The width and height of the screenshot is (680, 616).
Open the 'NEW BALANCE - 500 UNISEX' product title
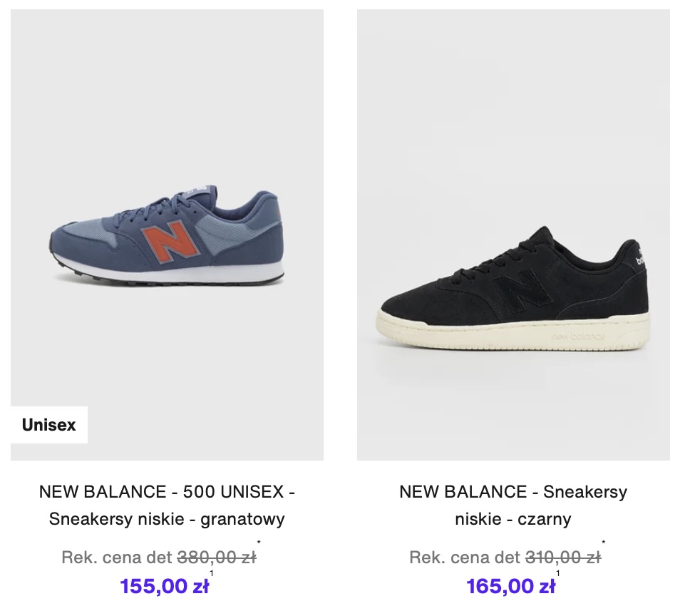(167, 491)
